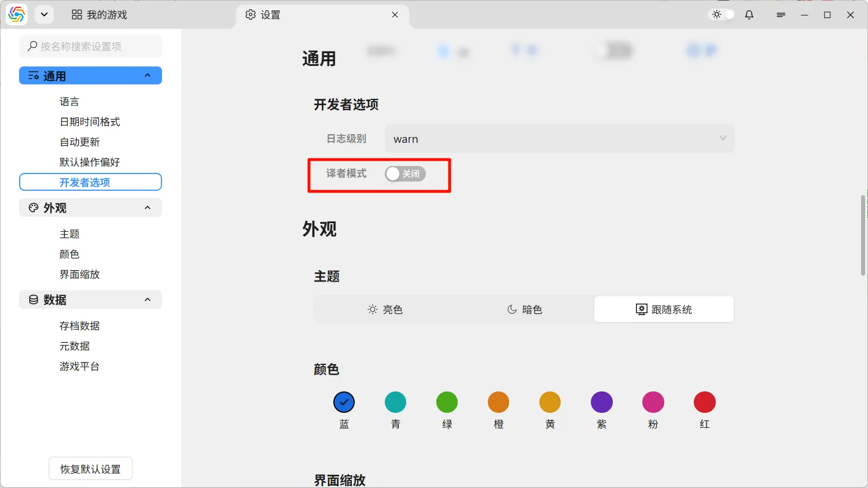Screen dimensions: 868x488
Task: Go to 存档数据 settings
Action: pos(80,326)
